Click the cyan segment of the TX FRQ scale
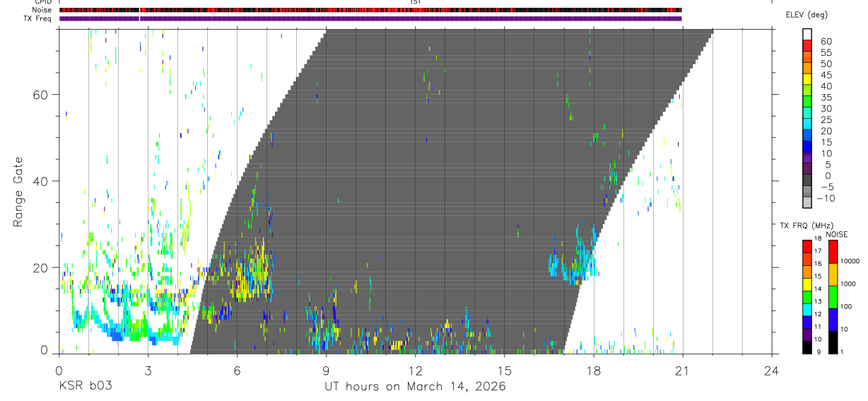This screenshot has height=401, width=868. coord(807,311)
